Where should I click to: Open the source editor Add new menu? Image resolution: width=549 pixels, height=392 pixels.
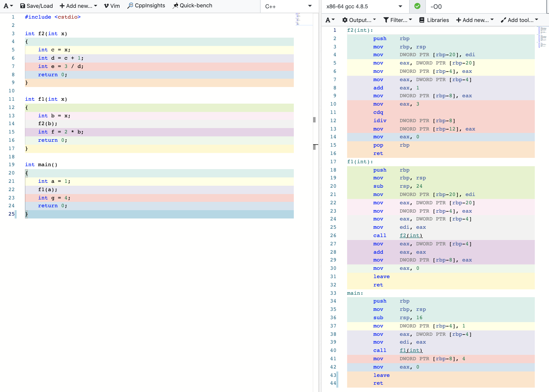(x=78, y=6)
